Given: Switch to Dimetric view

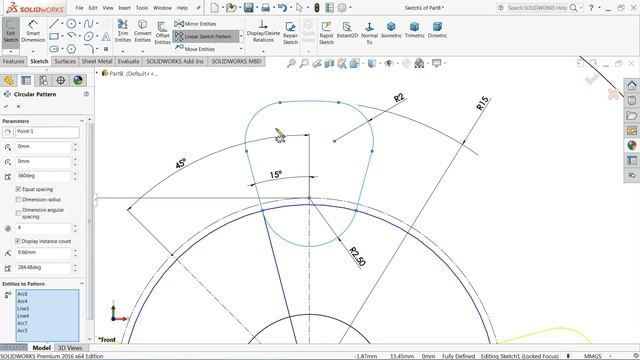Looking at the screenshot, I should pyautogui.click(x=437, y=30).
